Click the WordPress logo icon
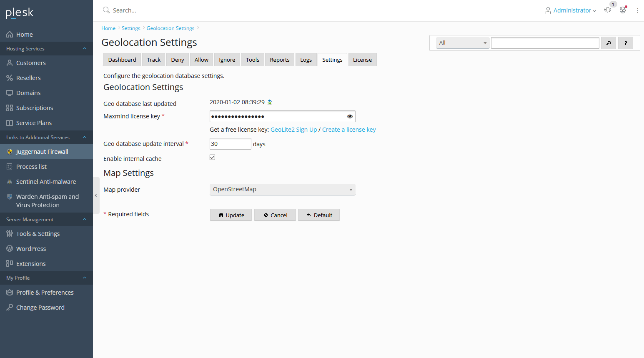 [x=10, y=249]
